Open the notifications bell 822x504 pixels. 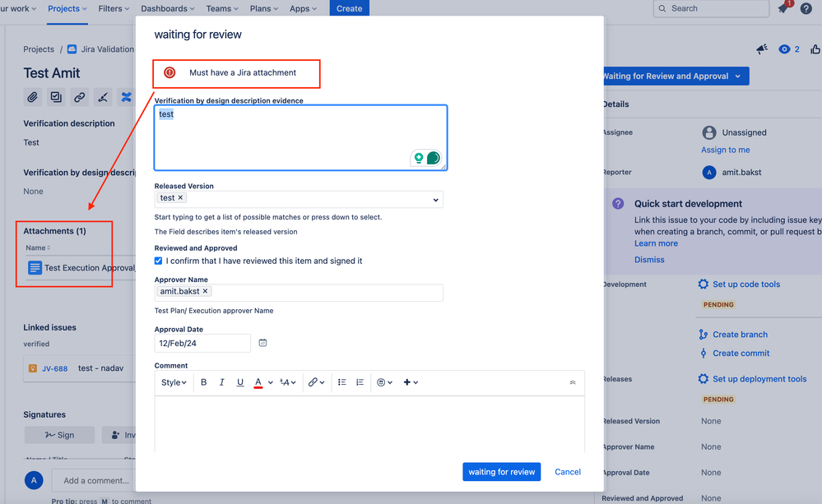tap(783, 8)
